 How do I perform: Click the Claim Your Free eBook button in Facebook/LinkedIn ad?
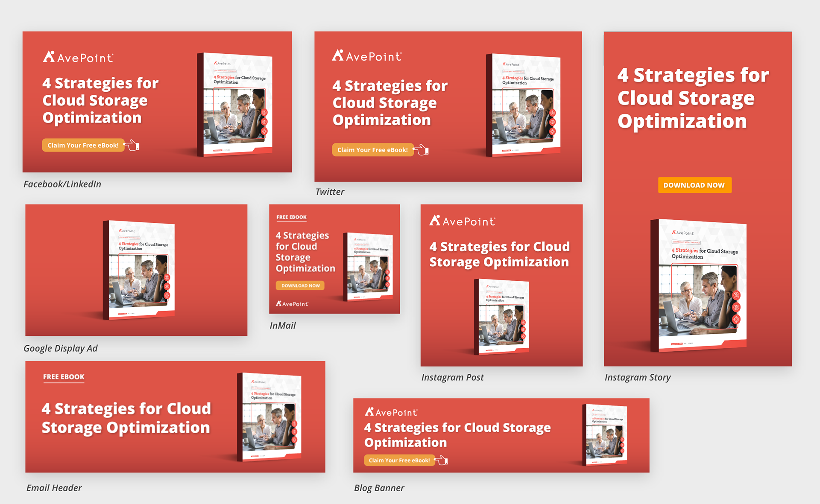(x=83, y=145)
